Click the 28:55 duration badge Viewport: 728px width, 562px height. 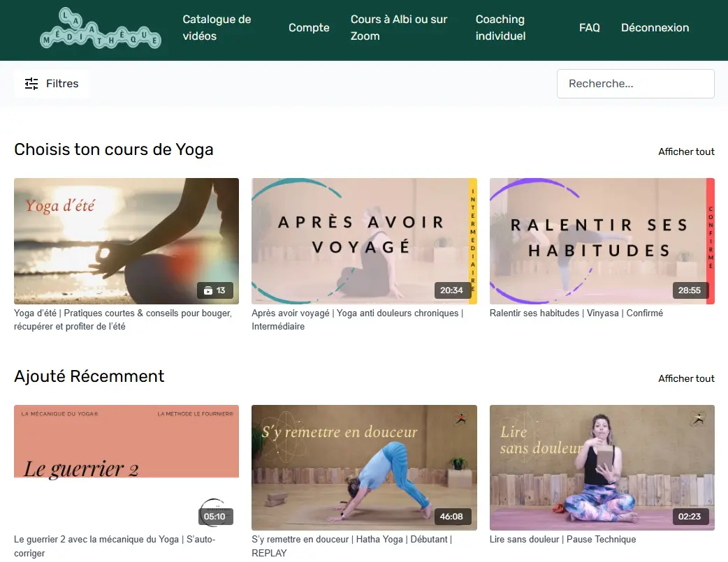click(x=690, y=290)
